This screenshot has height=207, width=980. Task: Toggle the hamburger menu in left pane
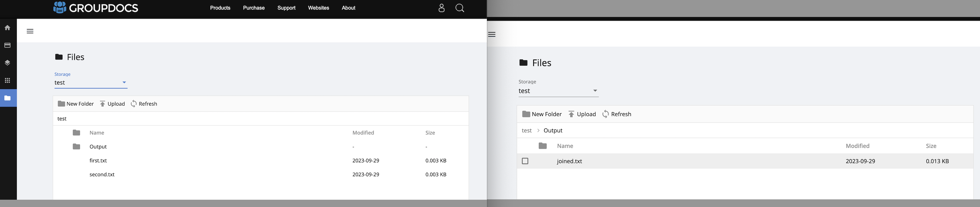coord(30,31)
